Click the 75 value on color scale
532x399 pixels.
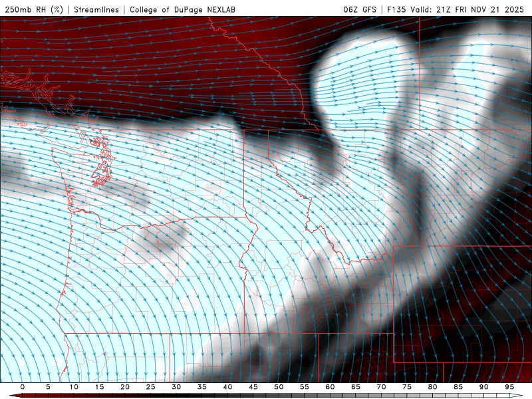407,387
